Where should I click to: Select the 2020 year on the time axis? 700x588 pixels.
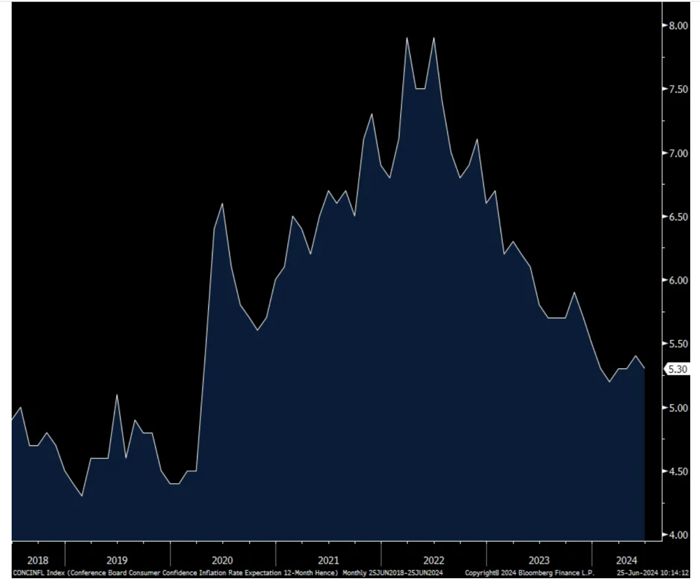click(222, 561)
